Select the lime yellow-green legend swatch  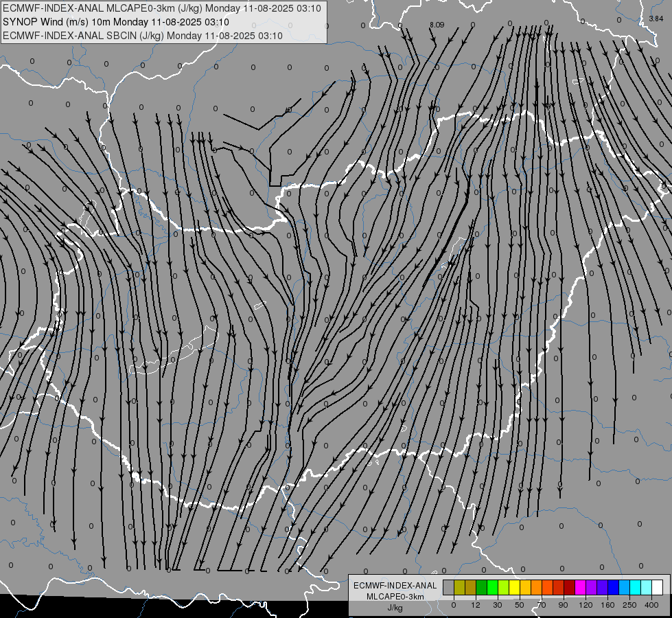[504, 587]
